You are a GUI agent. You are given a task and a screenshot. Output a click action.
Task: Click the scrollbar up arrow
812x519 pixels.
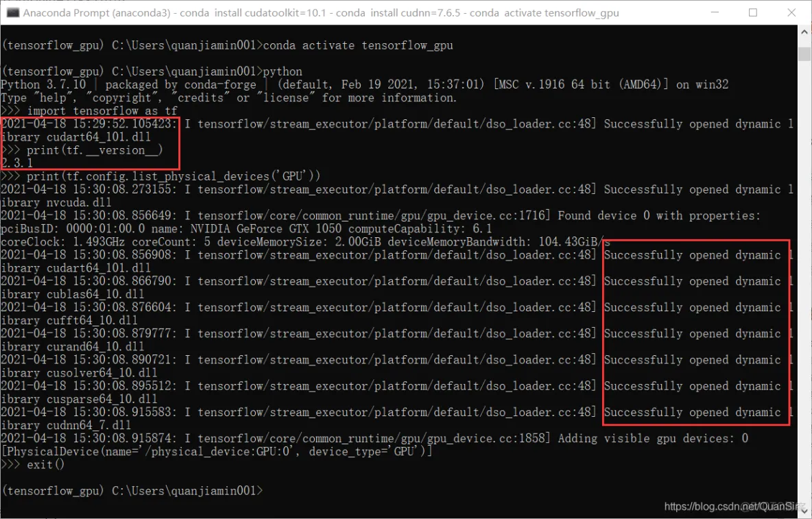804,32
